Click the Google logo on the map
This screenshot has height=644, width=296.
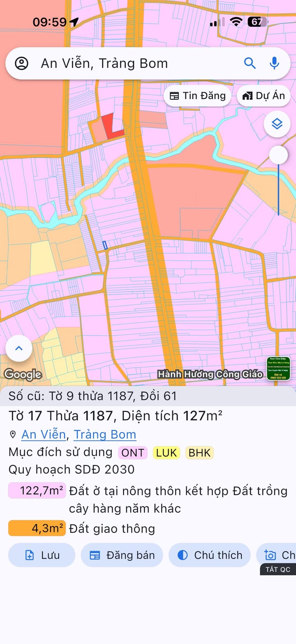(23, 374)
